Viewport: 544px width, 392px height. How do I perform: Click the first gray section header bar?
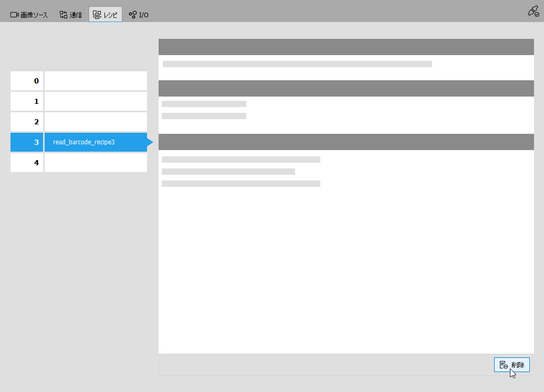pos(346,47)
